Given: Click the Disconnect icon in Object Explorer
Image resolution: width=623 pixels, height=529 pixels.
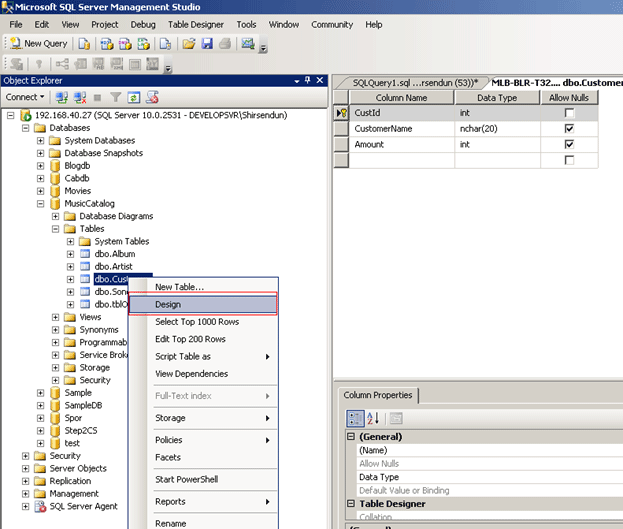Looking at the screenshot, I should click(x=79, y=97).
